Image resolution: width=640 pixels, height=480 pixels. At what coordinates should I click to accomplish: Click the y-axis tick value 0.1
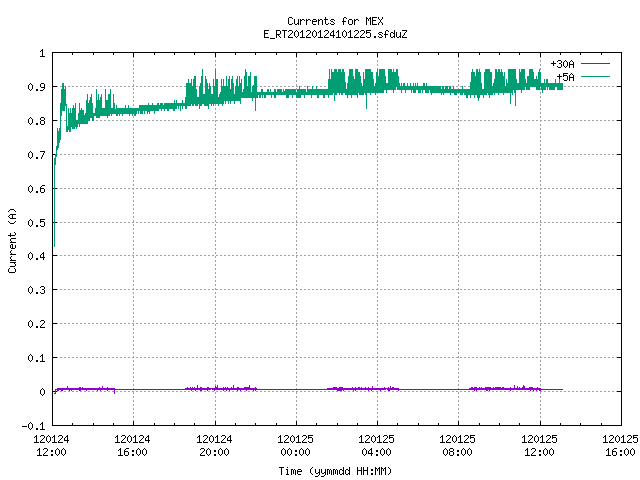(x=36, y=358)
